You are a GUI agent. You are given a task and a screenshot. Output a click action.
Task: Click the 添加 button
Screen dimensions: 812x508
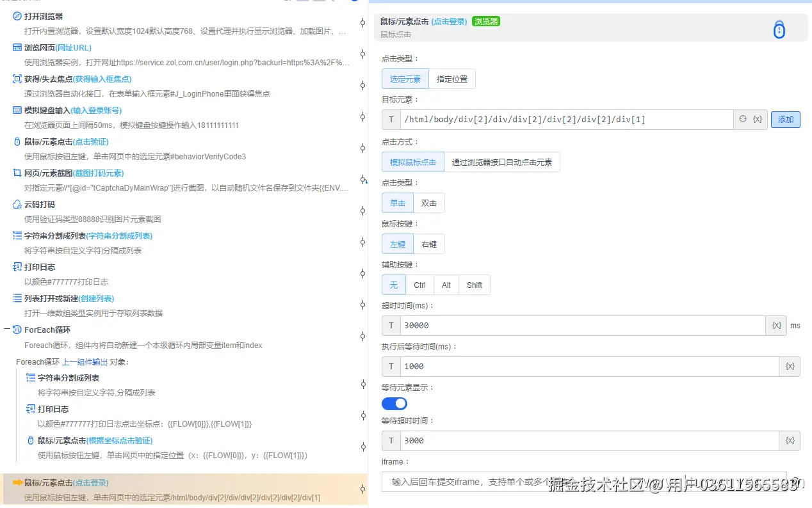click(786, 120)
